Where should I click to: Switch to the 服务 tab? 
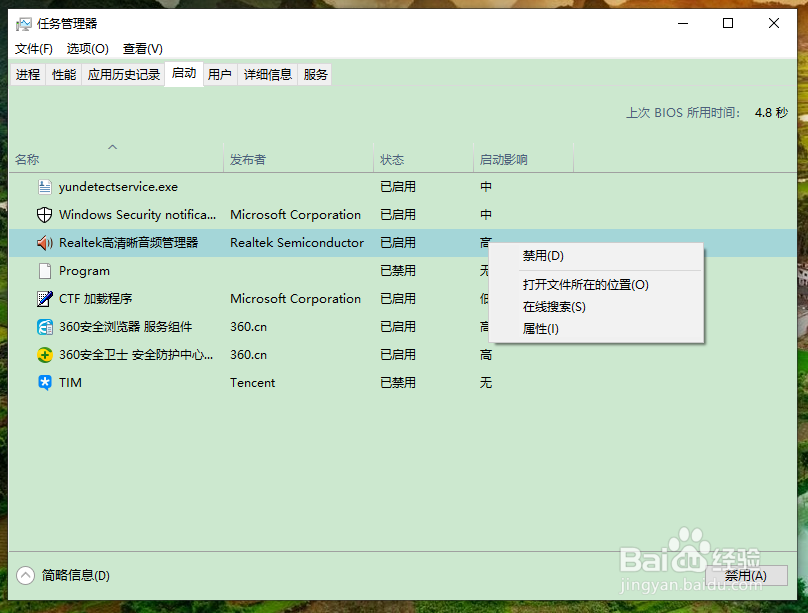[x=314, y=73]
